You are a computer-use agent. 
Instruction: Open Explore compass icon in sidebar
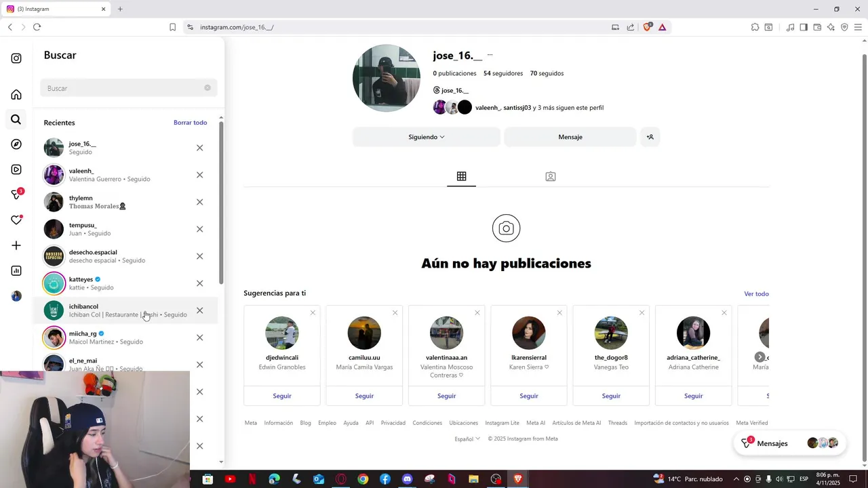(x=16, y=144)
